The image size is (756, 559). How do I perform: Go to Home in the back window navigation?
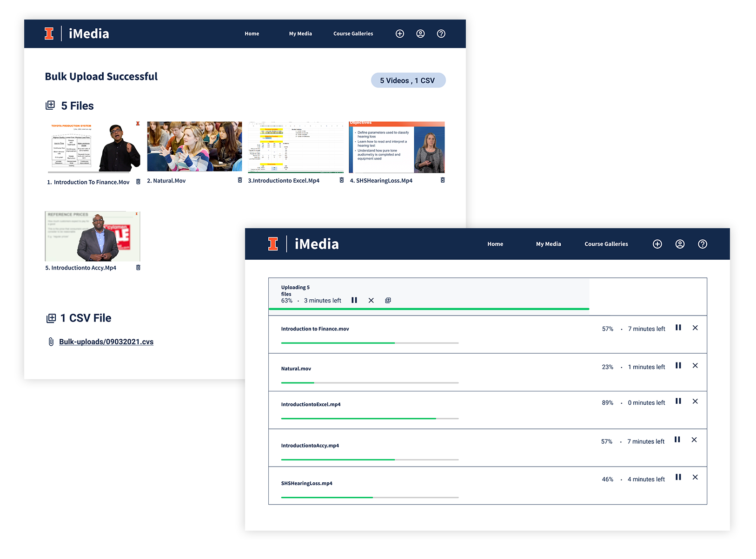(252, 33)
